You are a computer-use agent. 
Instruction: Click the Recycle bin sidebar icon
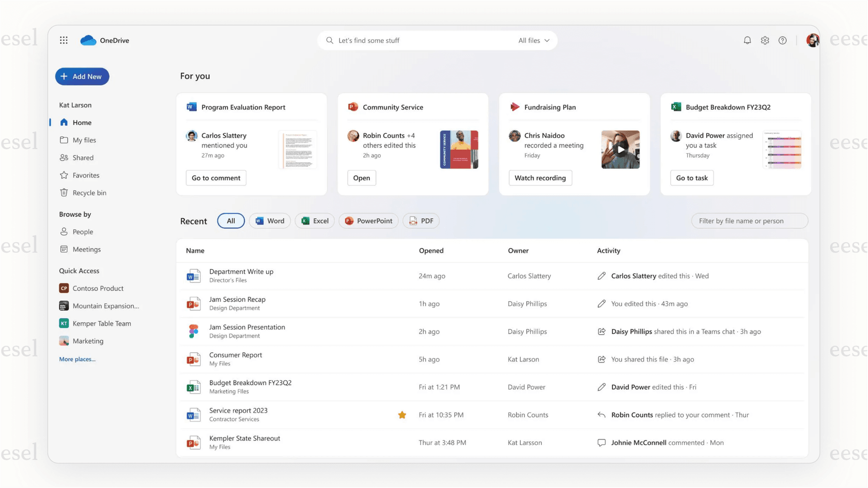pyautogui.click(x=64, y=192)
